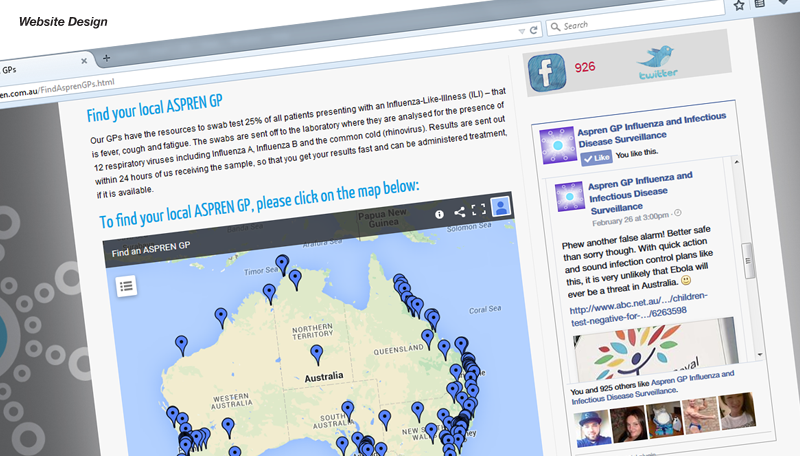Open the Twitter bird icon
The height and width of the screenshot is (456, 800).
click(657, 63)
